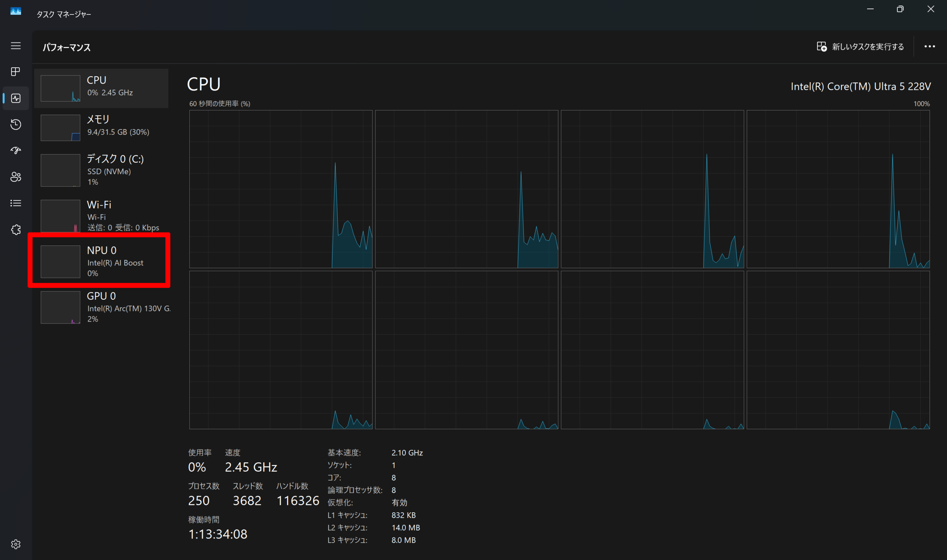Select NPU 0 Intel AI Boost

[x=101, y=261]
